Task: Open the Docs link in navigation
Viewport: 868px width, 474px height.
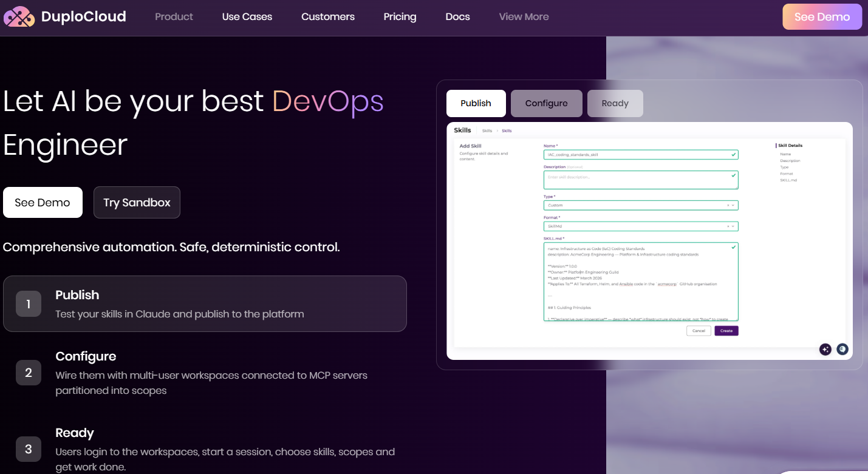Action: click(x=457, y=17)
